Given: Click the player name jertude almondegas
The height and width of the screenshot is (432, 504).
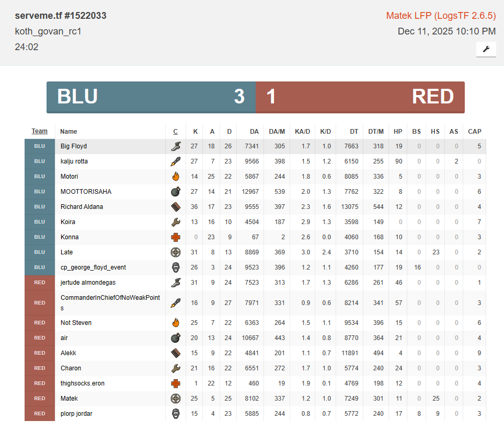Looking at the screenshot, I should 88,283.
